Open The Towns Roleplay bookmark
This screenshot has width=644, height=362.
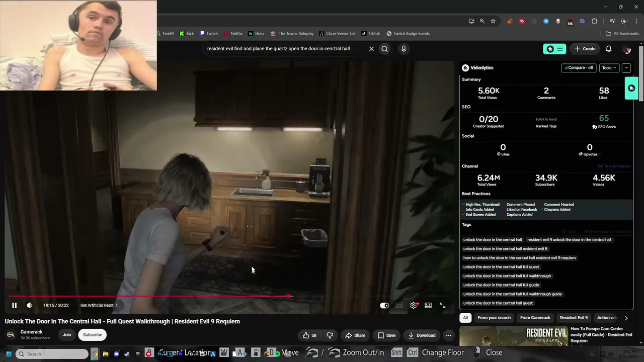click(x=292, y=34)
